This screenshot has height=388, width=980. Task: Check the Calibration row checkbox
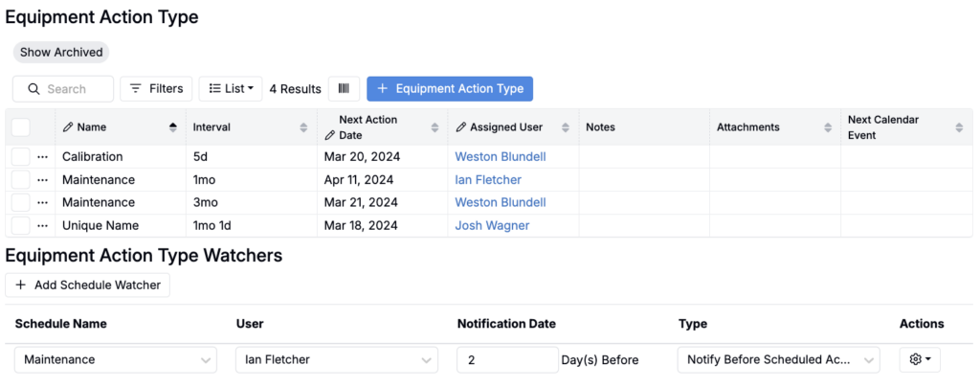[x=21, y=157]
